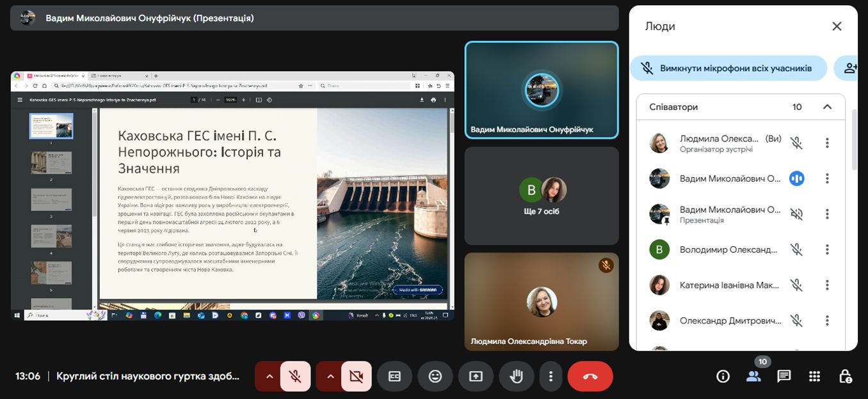This screenshot has height=399, width=868.
Task: Leave the call with red hang-up button
Action: pos(590,377)
